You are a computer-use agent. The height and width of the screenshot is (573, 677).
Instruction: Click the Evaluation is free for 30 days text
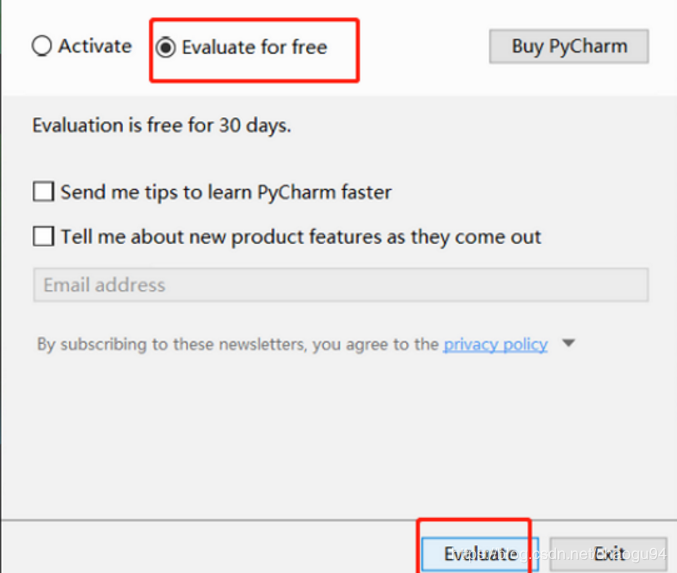point(162,126)
